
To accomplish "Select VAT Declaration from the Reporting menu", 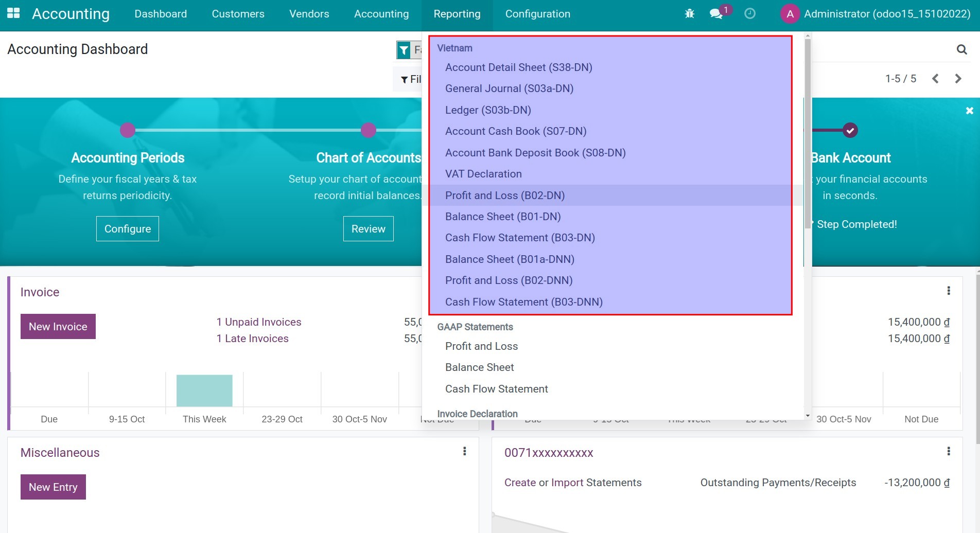I will tap(483, 174).
